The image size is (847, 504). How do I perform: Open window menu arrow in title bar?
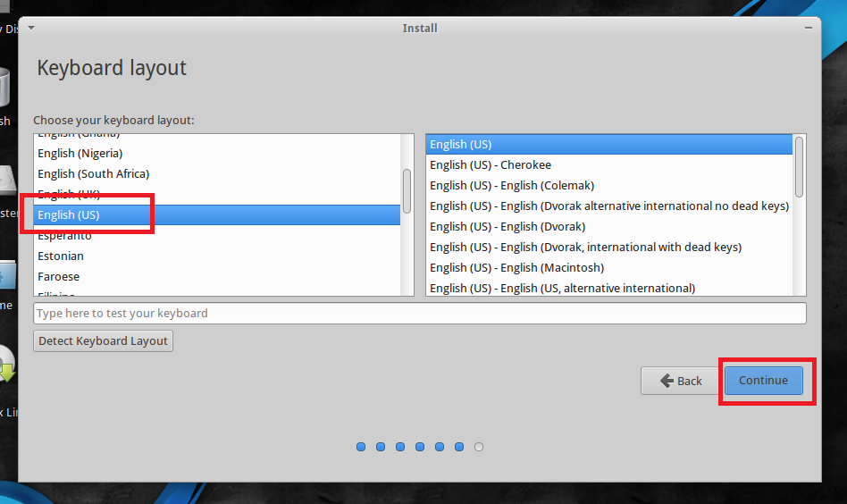point(31,28)
